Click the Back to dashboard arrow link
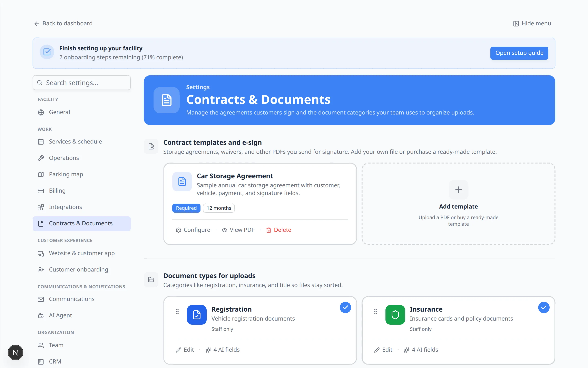The height and width of the screenshot is (368, 588). click(63, 23)
